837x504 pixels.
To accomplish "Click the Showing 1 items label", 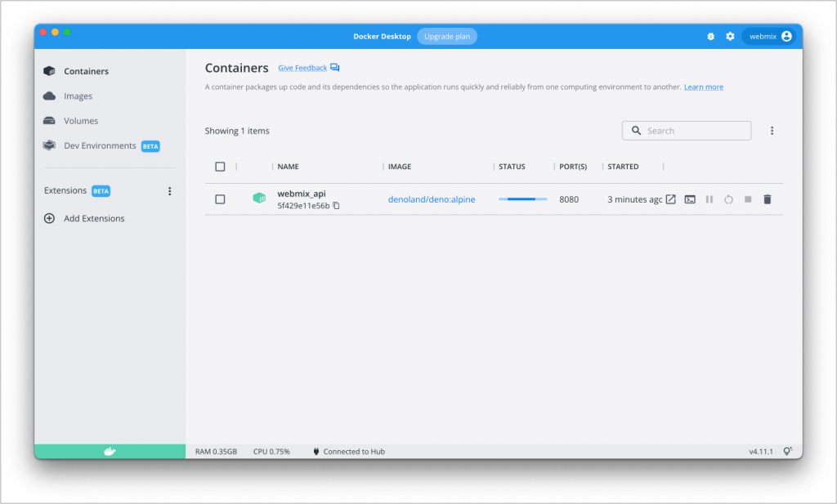I will click(237, 131).
